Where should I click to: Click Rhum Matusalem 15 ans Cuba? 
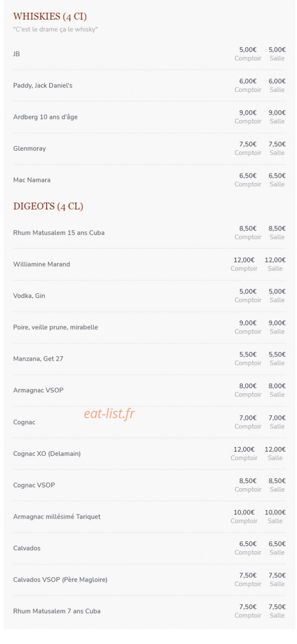pos(59,233)
